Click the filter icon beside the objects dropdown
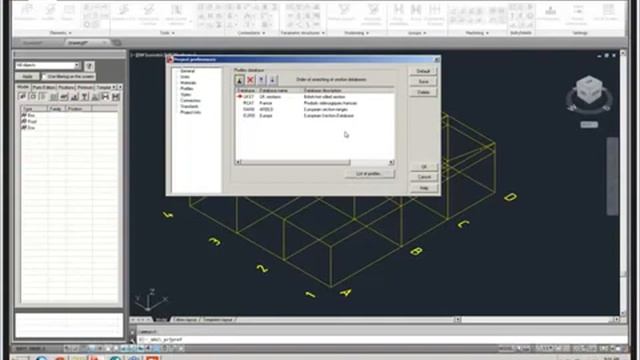The image size is (640, 360). [89, 66]
